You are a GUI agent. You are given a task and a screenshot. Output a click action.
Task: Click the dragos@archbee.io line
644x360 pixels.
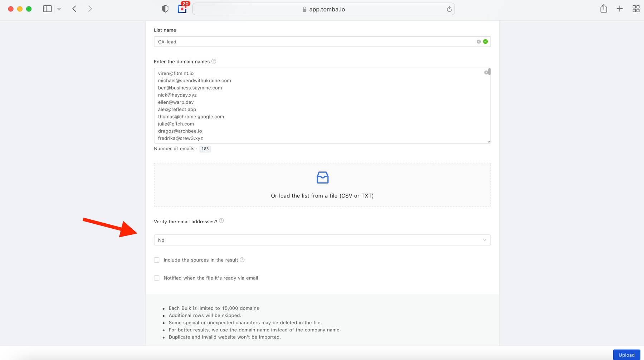(x=180, y=131)
